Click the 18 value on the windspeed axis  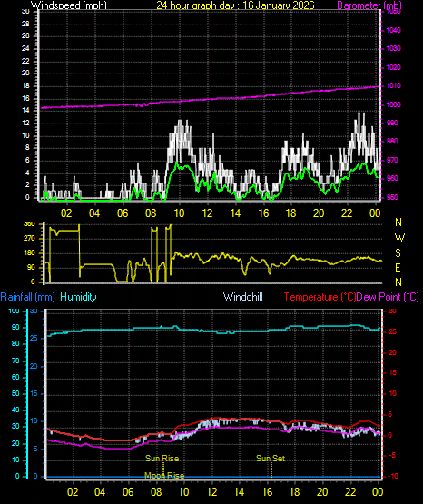[x=25, y=86]
